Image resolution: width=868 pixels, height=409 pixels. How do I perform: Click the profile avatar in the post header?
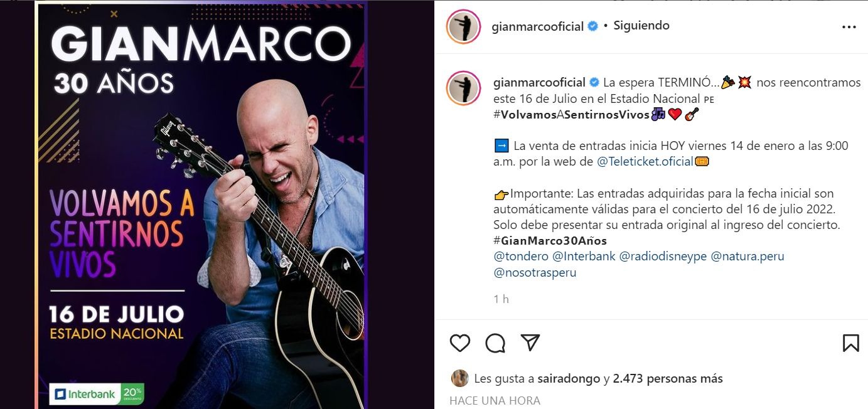pyautogui.click(x=463, y=27)
